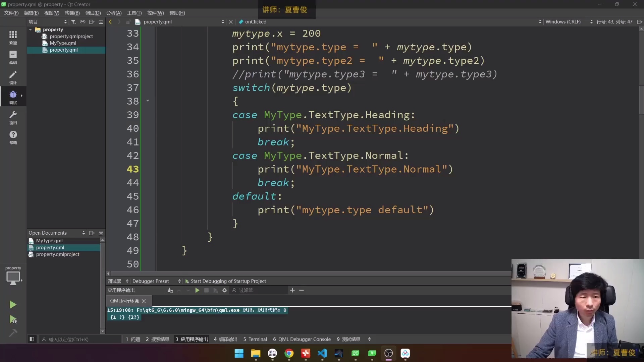The image size is (644, 362).
Task: Toggle link with editor synchronization icon
Action: click(83, 22)
